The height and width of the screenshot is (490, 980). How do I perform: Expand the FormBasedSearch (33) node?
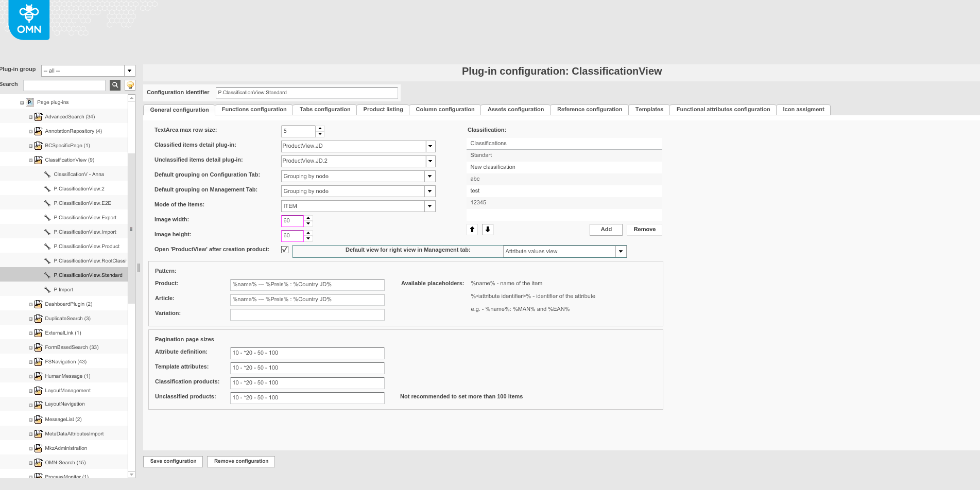click(30, 347)
